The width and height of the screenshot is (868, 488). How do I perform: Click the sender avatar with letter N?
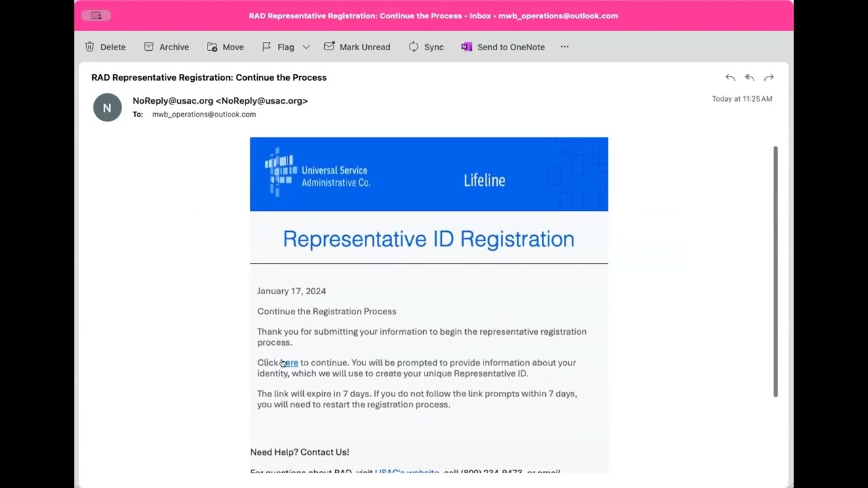pyautogui.click(x=107, y=108)
